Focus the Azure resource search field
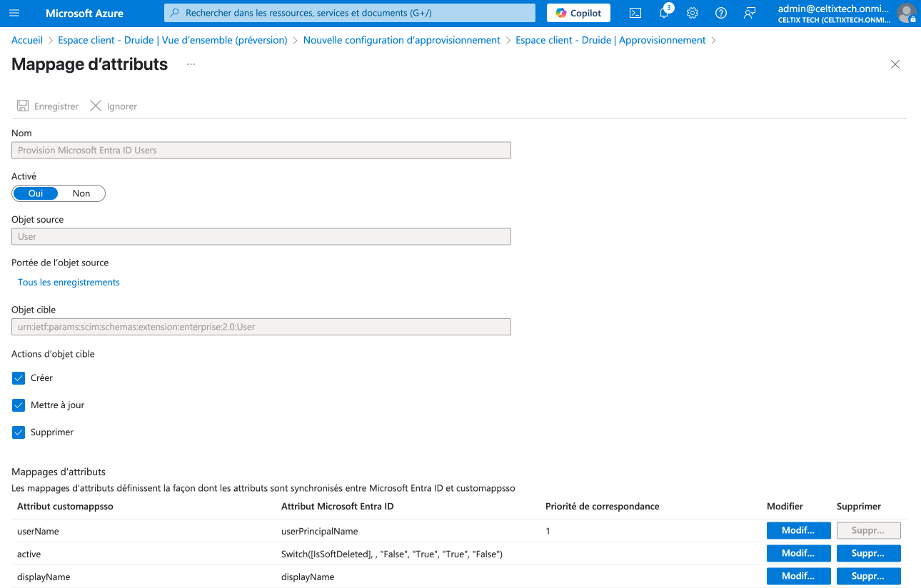This screenshot has width=921, height=588. click(350, 13)
